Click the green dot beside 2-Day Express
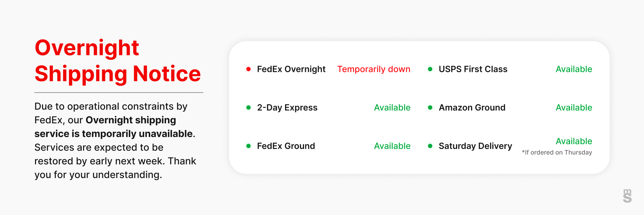Image resolution: width=644 pixels, height=215 pixels. tap(249, 107)
